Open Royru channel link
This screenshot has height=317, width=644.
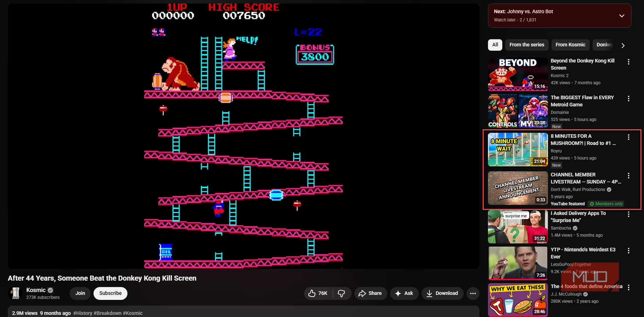coord(556,151)
